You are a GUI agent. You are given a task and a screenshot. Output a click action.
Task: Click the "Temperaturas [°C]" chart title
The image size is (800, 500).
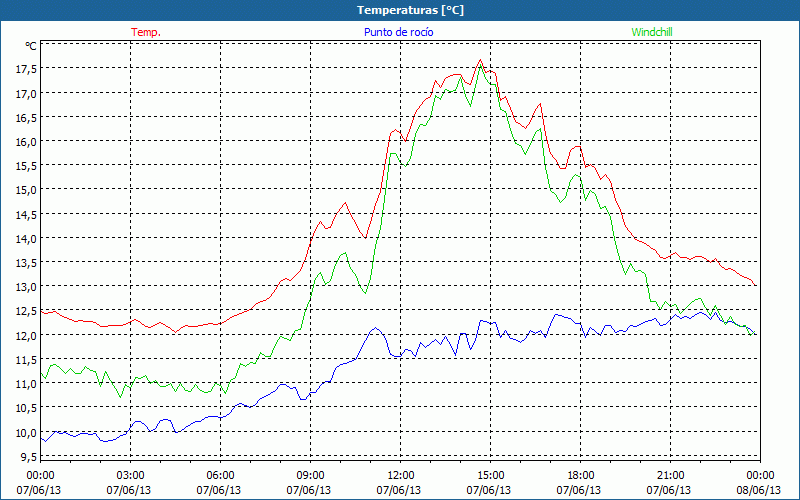(x=410, y=10)
